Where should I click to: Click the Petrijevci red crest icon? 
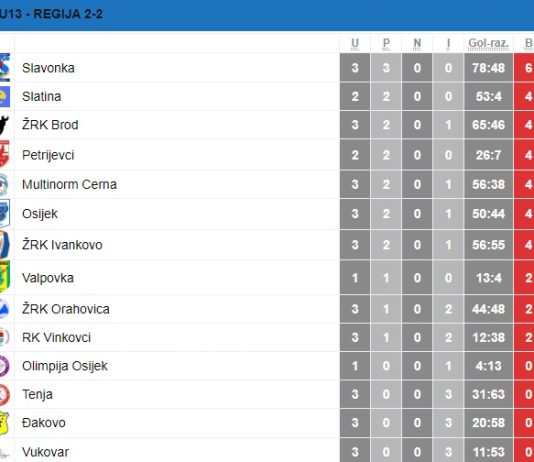pyautogui.click(x=4, y=155)
